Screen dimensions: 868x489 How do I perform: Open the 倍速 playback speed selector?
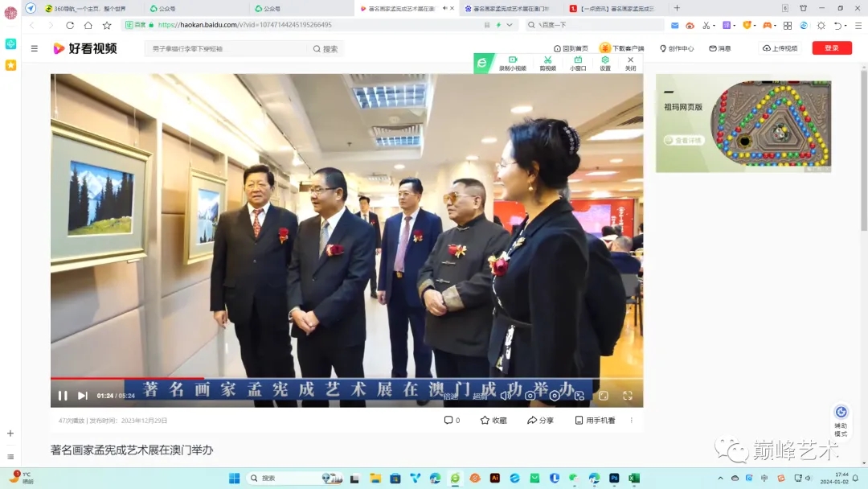click(x=452, y=395)
